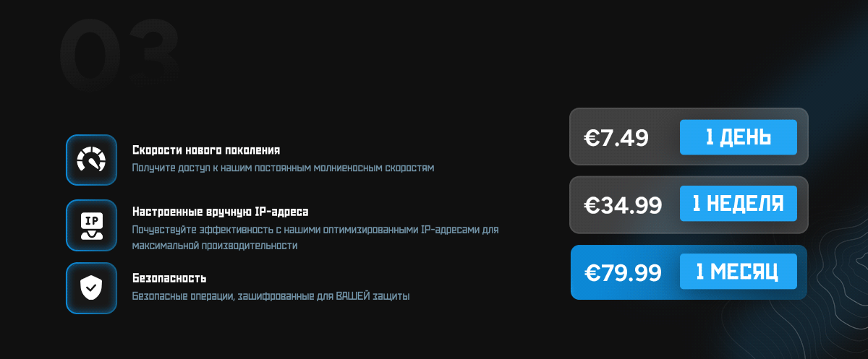Click the €34.99 price label
This screenshot has width=868, height=359.
click(624, 205)
